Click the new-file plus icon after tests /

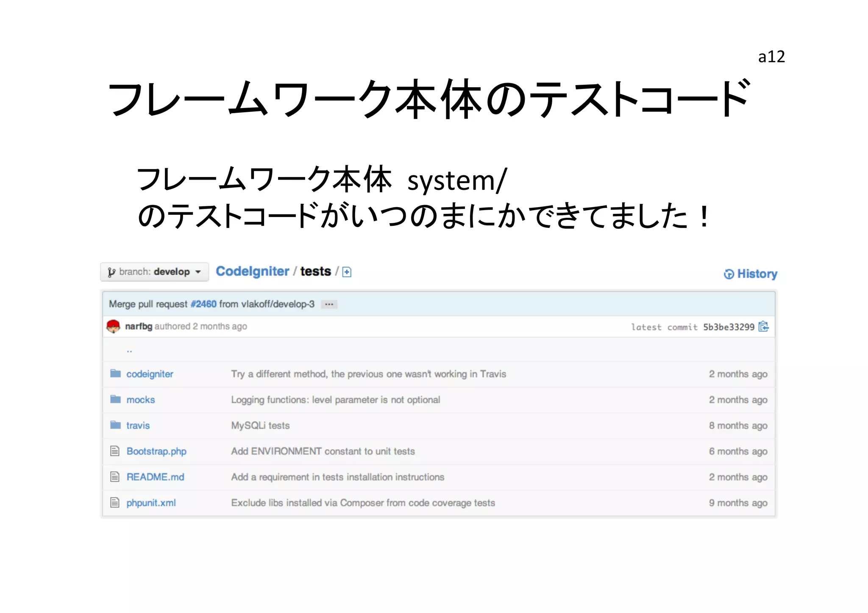pyautogui.click(x=347, y=272)
